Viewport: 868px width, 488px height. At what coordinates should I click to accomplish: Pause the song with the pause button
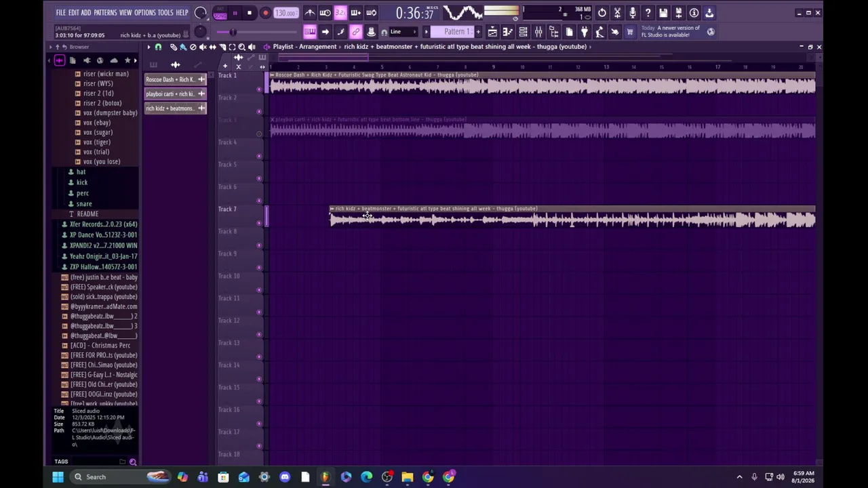coord(235,13)
